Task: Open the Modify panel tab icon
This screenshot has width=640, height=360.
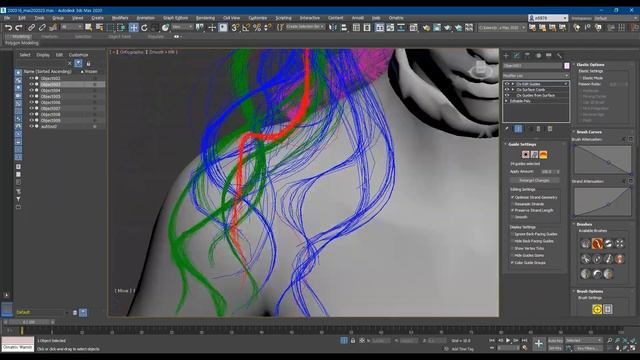Action: pyautogui.click(x=517, y=56)
